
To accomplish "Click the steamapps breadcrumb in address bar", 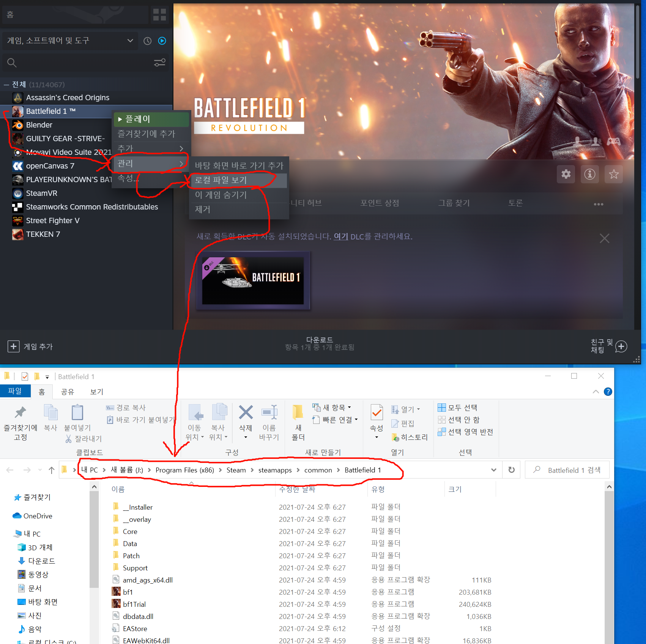I will pos(275,470).
